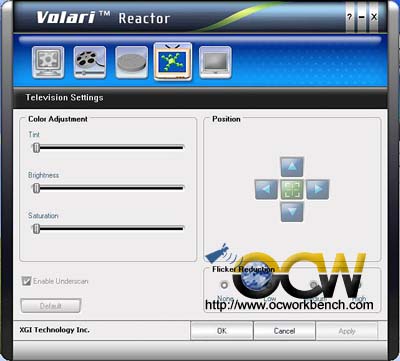
Task: Click the Default button
Action: click(x=51, y=306)
